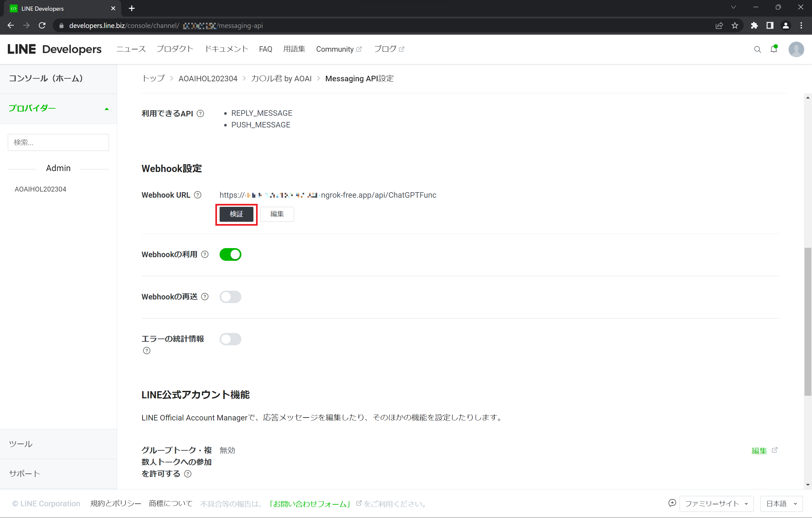Viewport: 812px width, 518px height.
Task: Click the Webhookの利用 help icon
Action: pyautogui.click(x=205, y=255)
